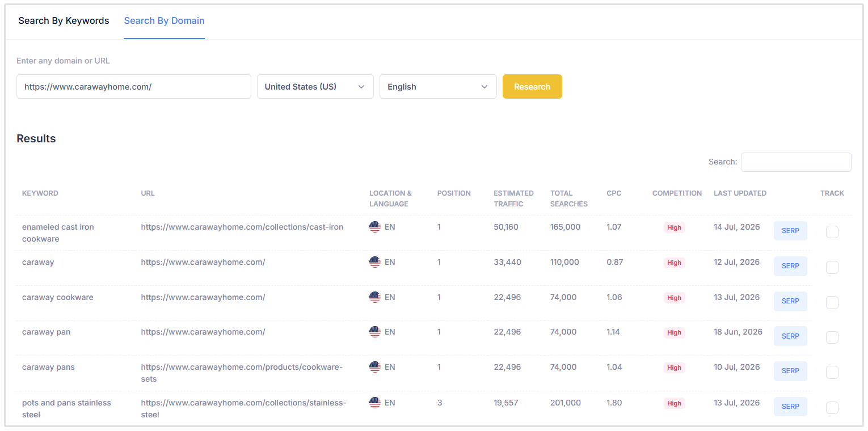Open SERP for caraway pans row

coord(790,371)
